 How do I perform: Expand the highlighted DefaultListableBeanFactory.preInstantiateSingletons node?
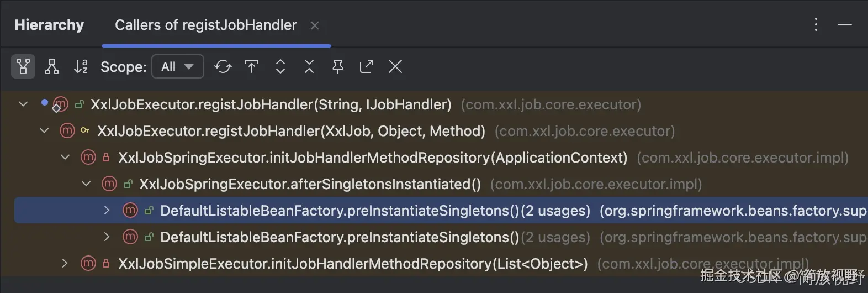point(107,211)
